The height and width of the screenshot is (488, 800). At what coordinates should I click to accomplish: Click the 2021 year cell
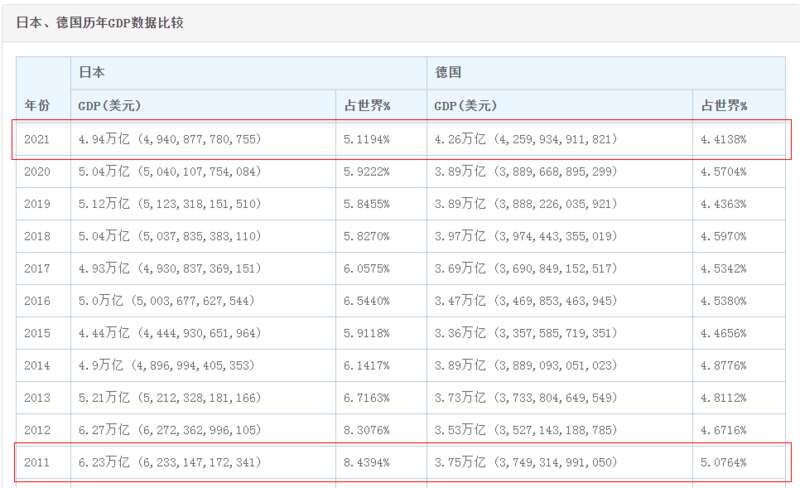coord(37,139)
